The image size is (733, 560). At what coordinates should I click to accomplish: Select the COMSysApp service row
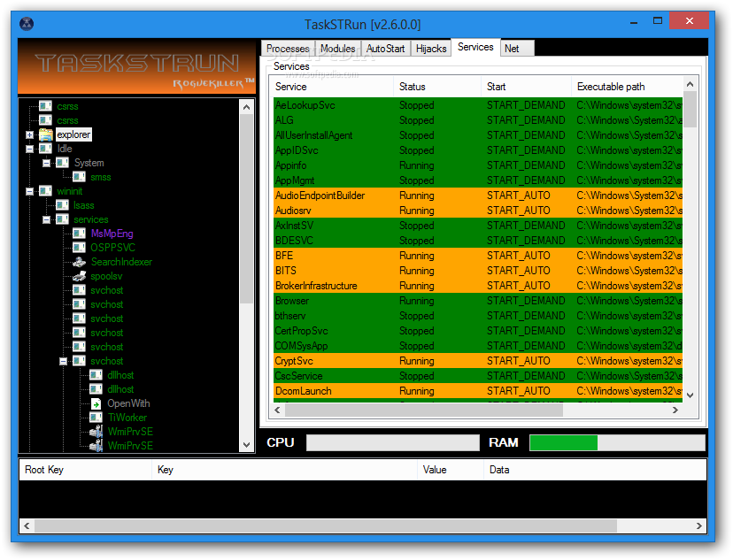pyautogui.click(x=478, y=346)
